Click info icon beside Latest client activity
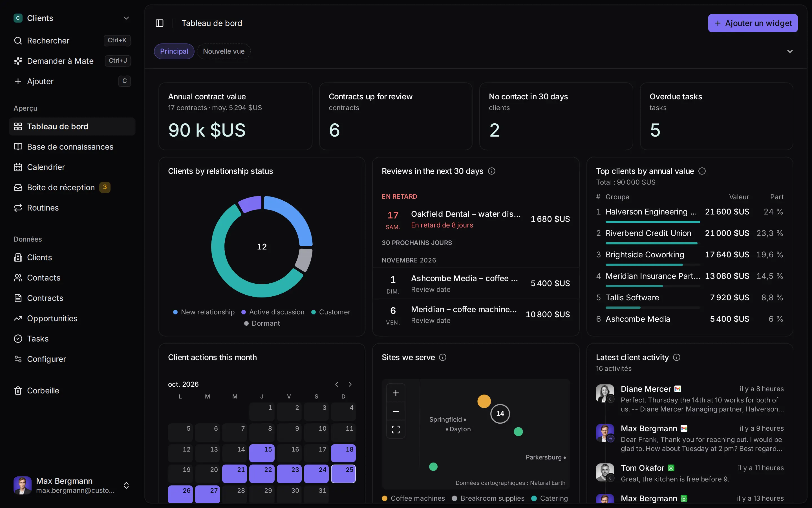 click(x=677, y=357)
